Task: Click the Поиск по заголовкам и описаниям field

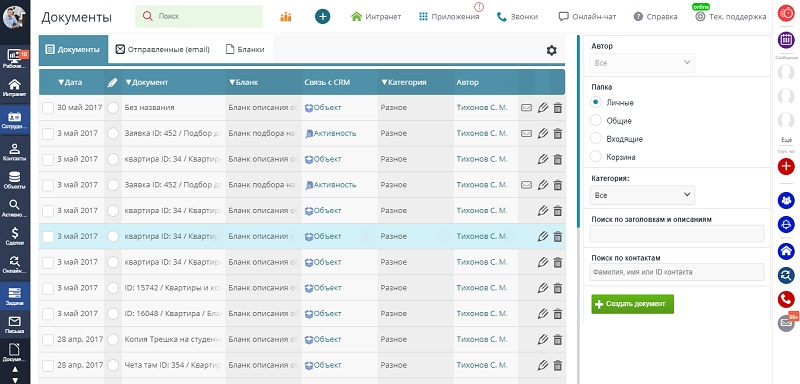Action: pos(677,234)
